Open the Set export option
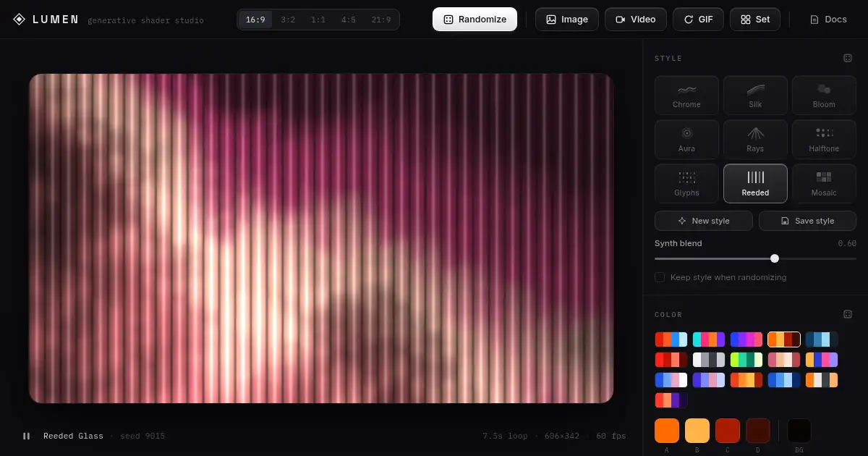This screenshot has height=456, width=868. pos(755,20)
